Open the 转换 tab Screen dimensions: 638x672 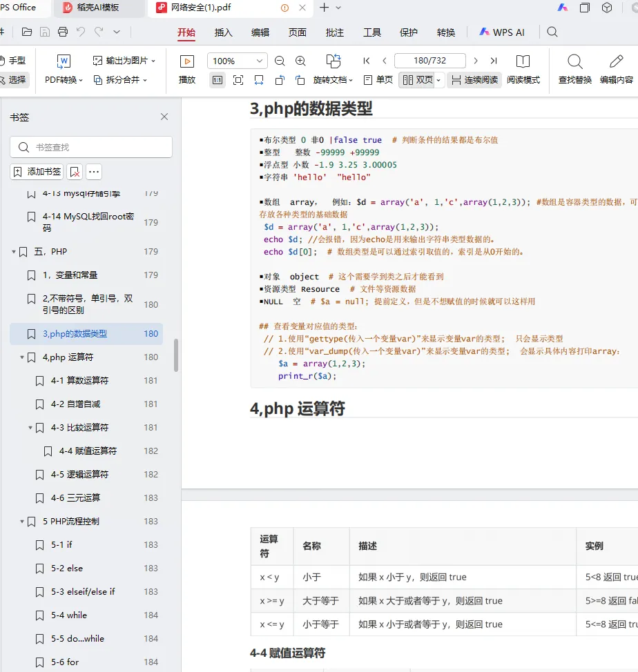[446, 32]
